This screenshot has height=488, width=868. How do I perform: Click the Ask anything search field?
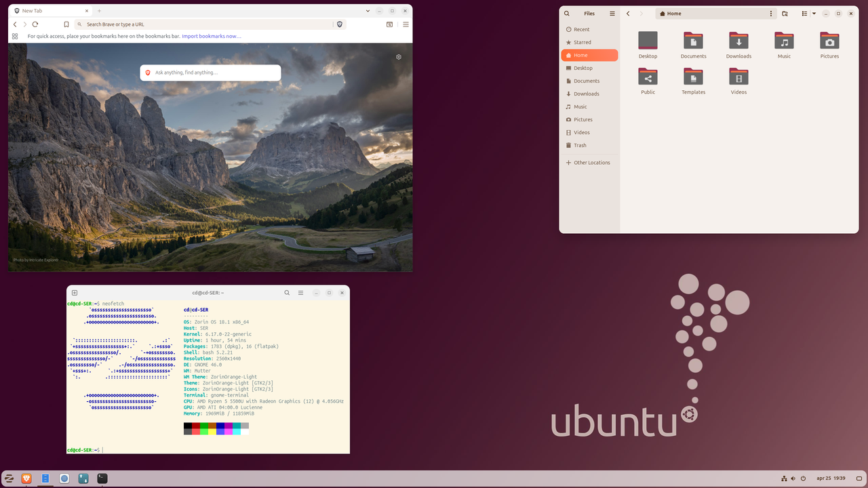(x=210, y=72)
